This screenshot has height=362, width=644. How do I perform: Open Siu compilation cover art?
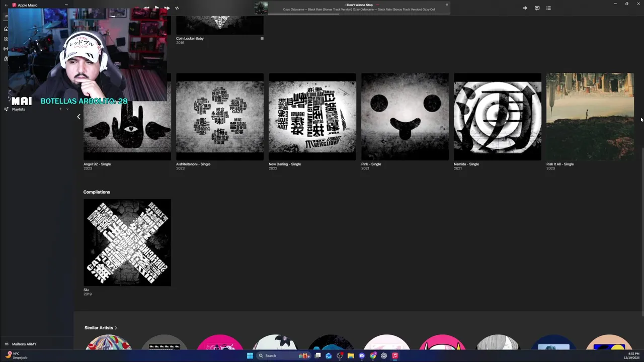pos(127,242)
